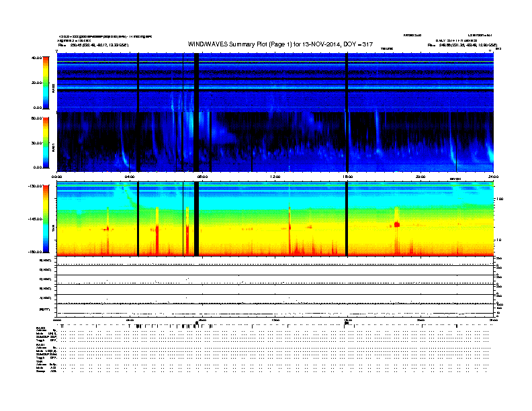The image size is (532, 411).
Task: Click the RAD2 vertical axis label beside spectrogram
Action: (53, 88)
